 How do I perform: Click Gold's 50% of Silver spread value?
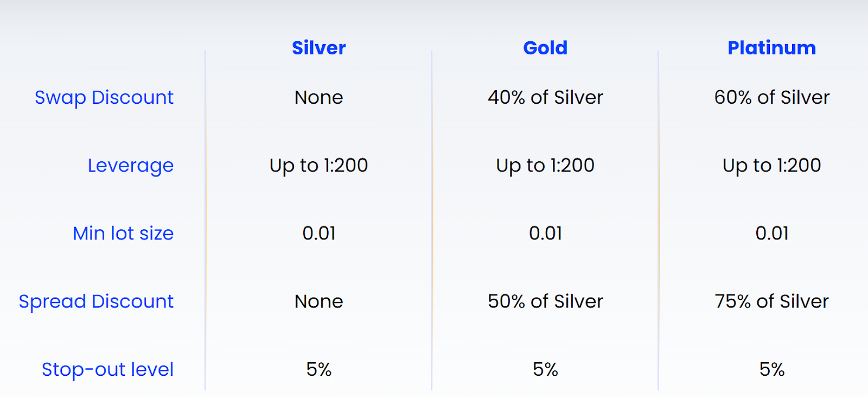545,301
